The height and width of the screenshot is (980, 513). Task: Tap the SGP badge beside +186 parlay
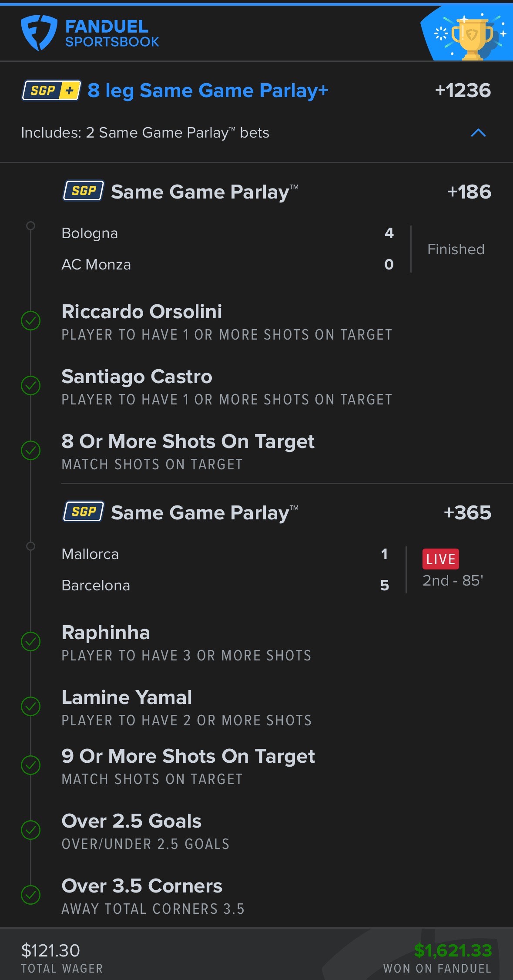[x=84, y=191]
